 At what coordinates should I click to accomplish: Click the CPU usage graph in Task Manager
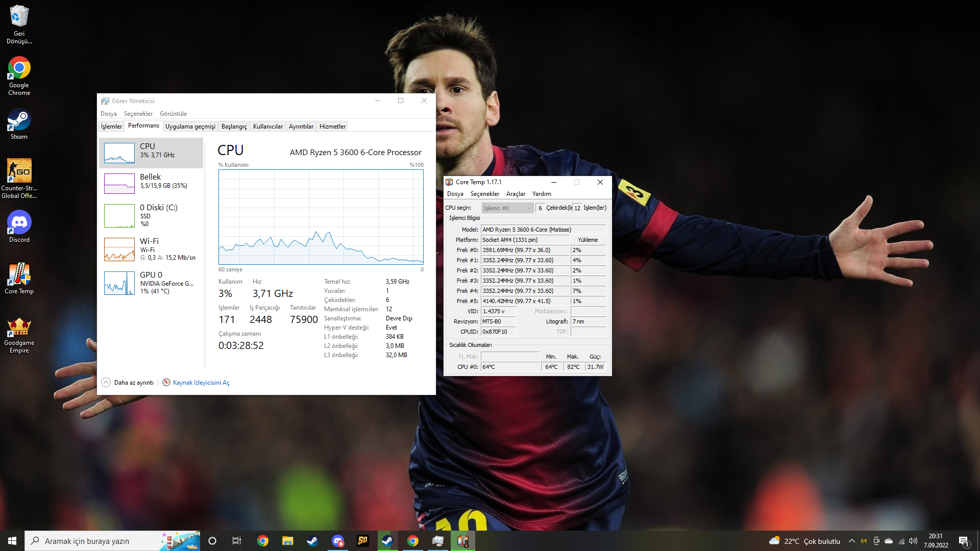point(321,217)
